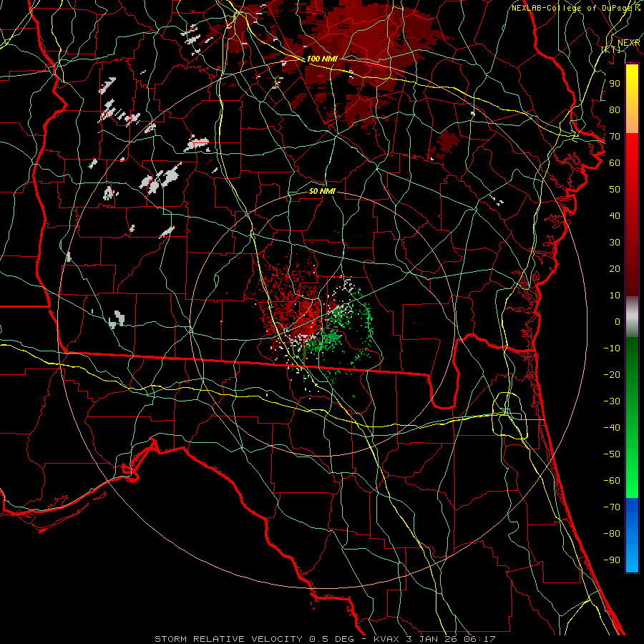Click the blue inbound velocity pixels near radar center

[x=333, y=338]
